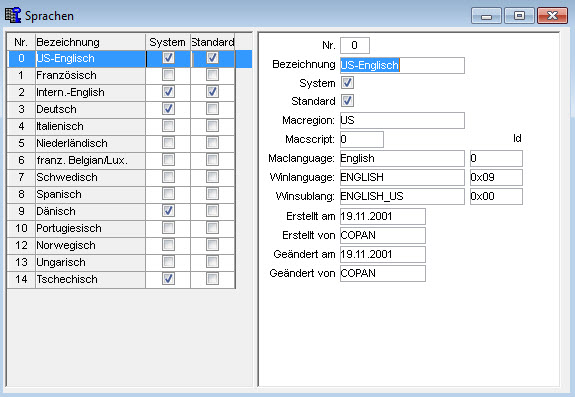575x397 pixels.
Task: Click the Nr. column header
Action: tap(21, 42)
